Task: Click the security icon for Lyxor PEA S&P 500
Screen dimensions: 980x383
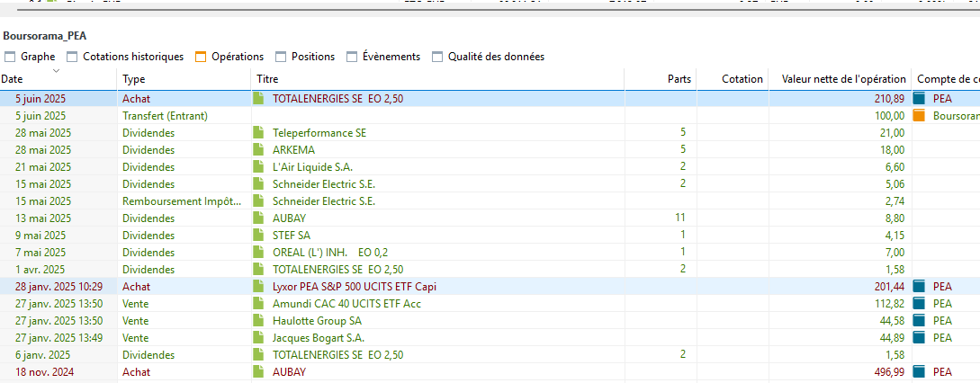Action: 259,287
